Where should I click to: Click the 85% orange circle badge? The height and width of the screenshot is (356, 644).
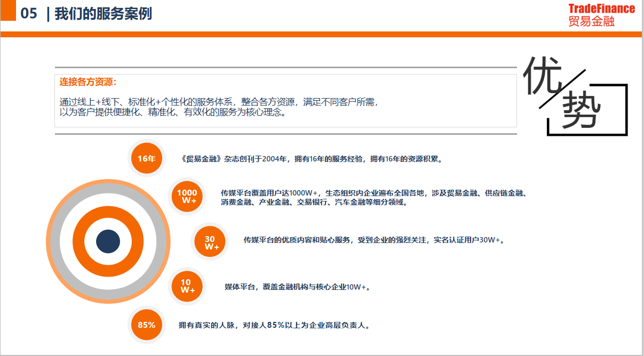[x=146, y=325]
